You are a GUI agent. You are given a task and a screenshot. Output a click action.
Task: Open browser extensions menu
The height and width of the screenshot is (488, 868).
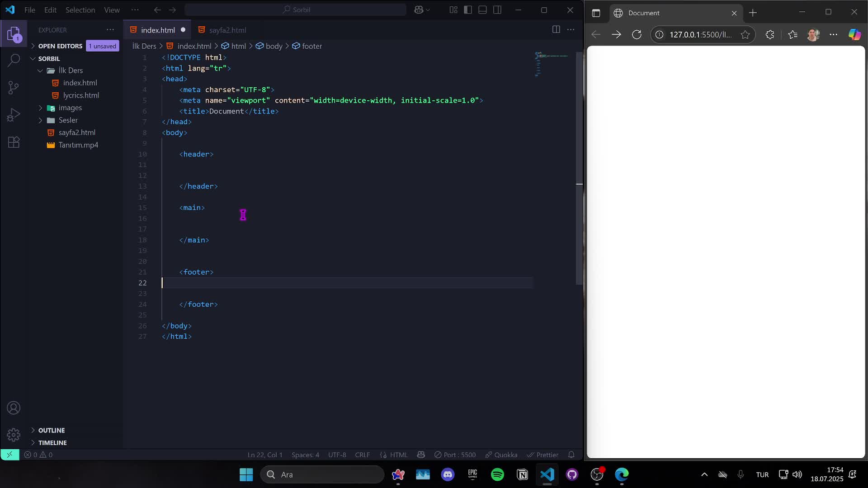click(x=770, y=34)
